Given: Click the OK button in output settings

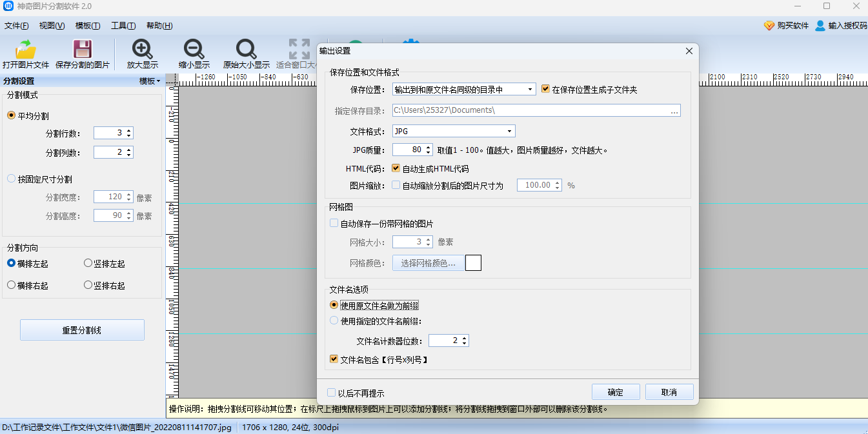Looking at the screenshot, I should click(x=616, y=392).
